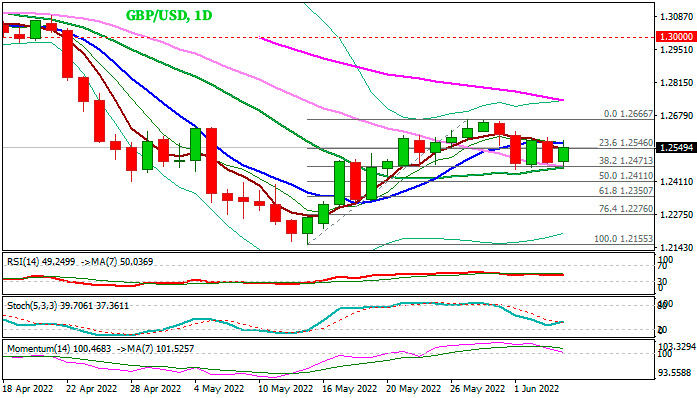The image size is (697, 398).
Task: Select the Fibonacci 100.0 1.21553 level label
Action: (624, 239)
